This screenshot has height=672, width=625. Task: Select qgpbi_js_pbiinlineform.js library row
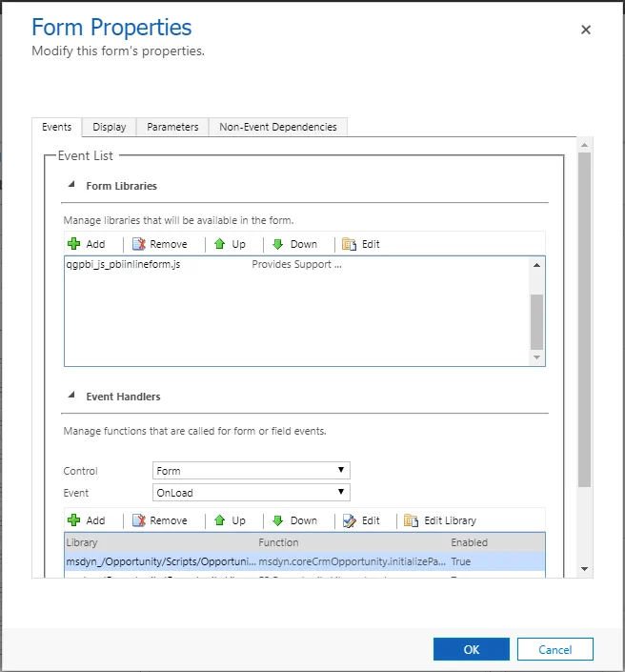297,264
